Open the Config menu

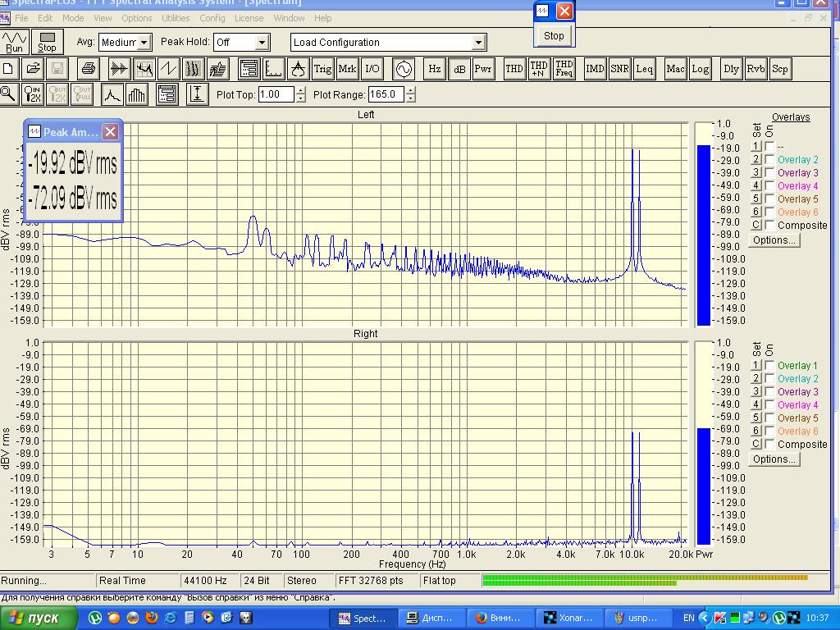(x=212, y=18)
